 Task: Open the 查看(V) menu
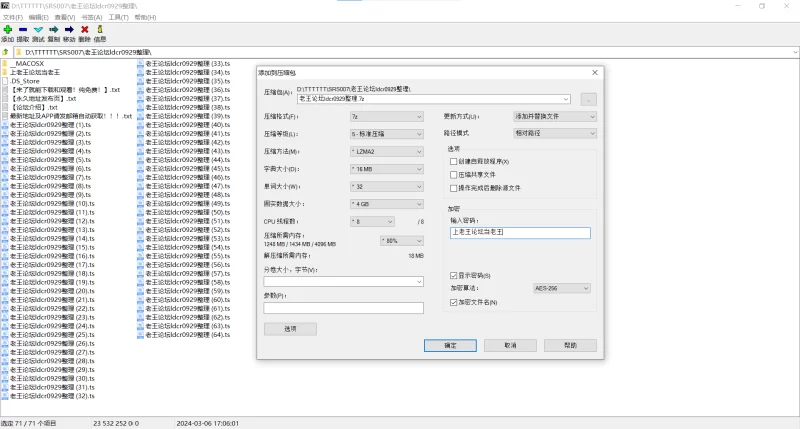(65, 17)
